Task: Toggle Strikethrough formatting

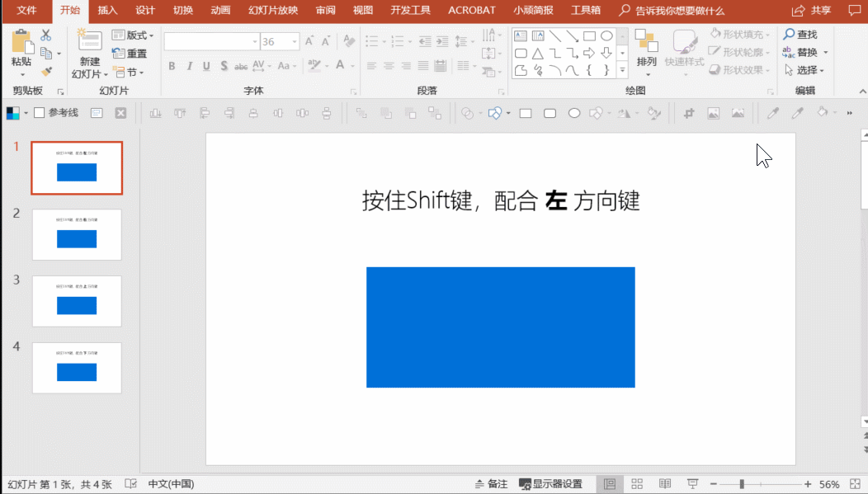Action: [x=241, y=66]
